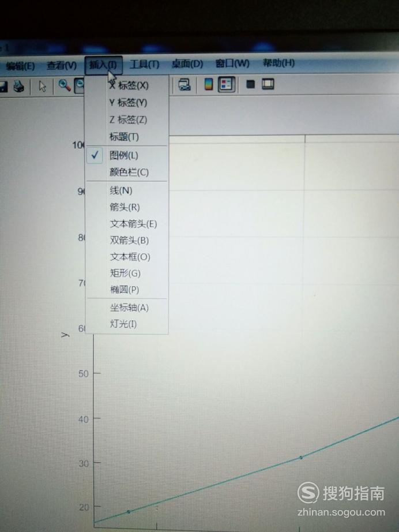The height and width of the screenshot is (532, 399).
Task: Select 矩形(G) rectangle entry
Action: [126, 273]
